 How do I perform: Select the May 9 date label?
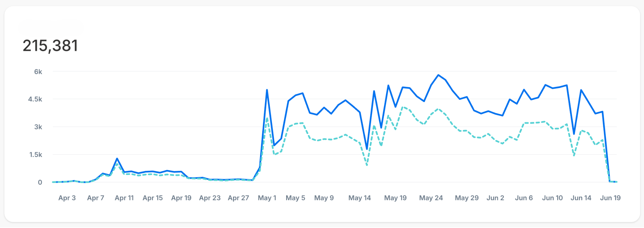click(324, 198)
